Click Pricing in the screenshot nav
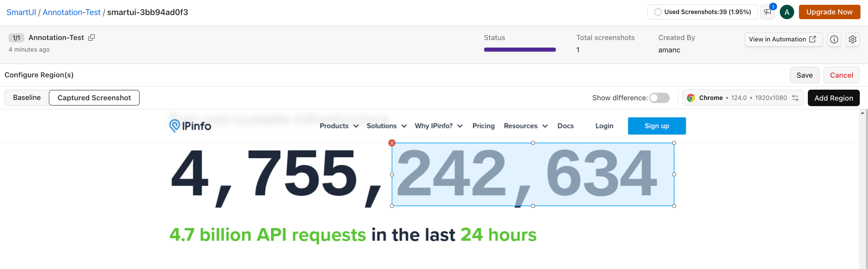The width and height of the screenshot is (868, 269). point(483,126)
